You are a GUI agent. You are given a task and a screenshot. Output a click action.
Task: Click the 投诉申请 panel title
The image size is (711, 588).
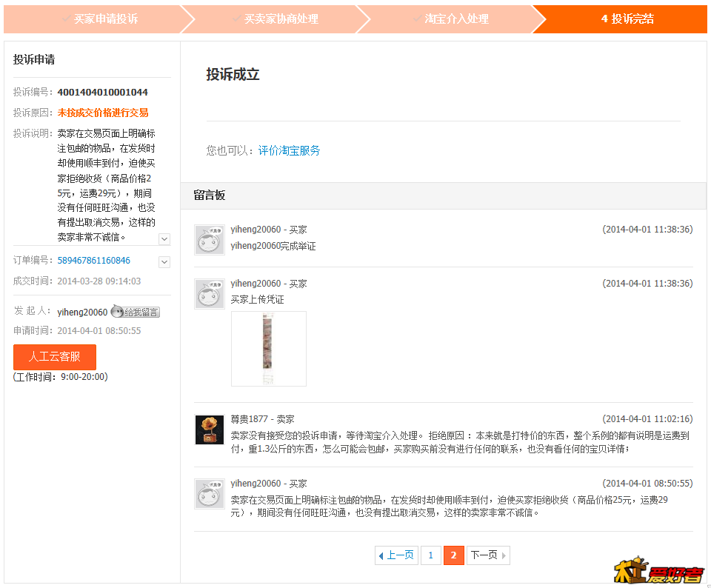coord(34,59)
